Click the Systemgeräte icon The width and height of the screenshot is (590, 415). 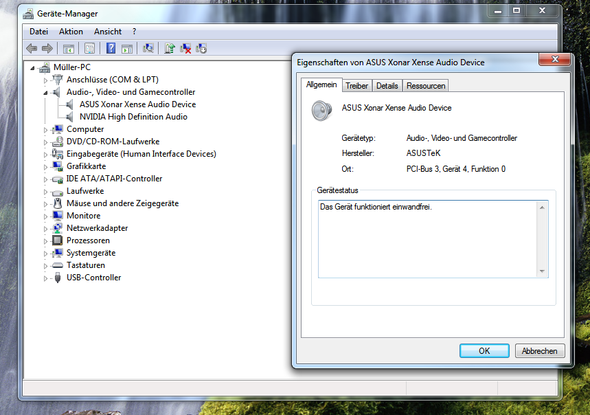57,253
